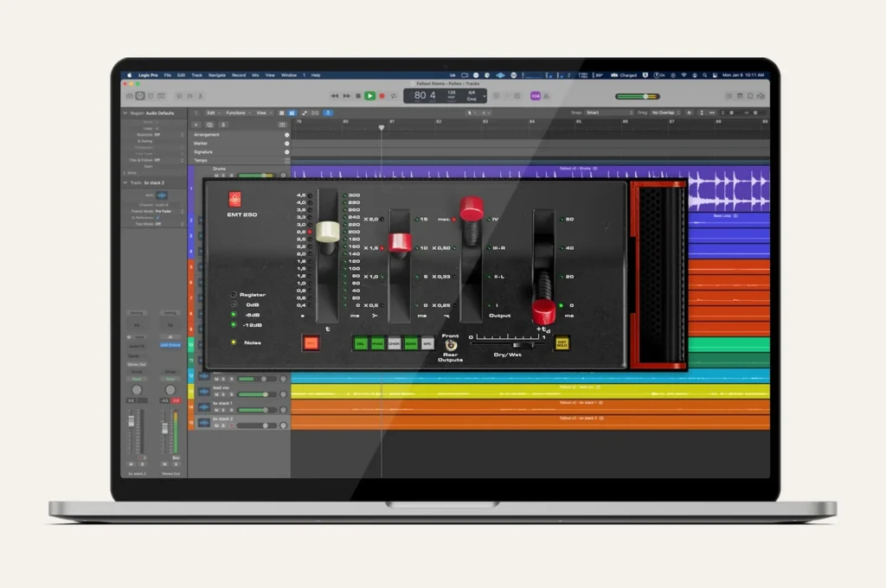Click the CHOR program button
Viewport: 886px width, 588px height.
pos(394,343)
